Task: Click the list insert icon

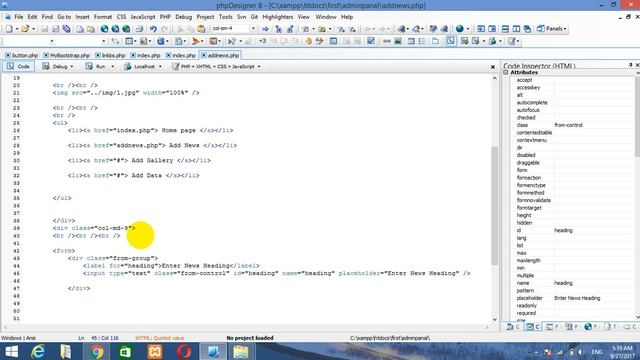Action: tap(422, 41)
